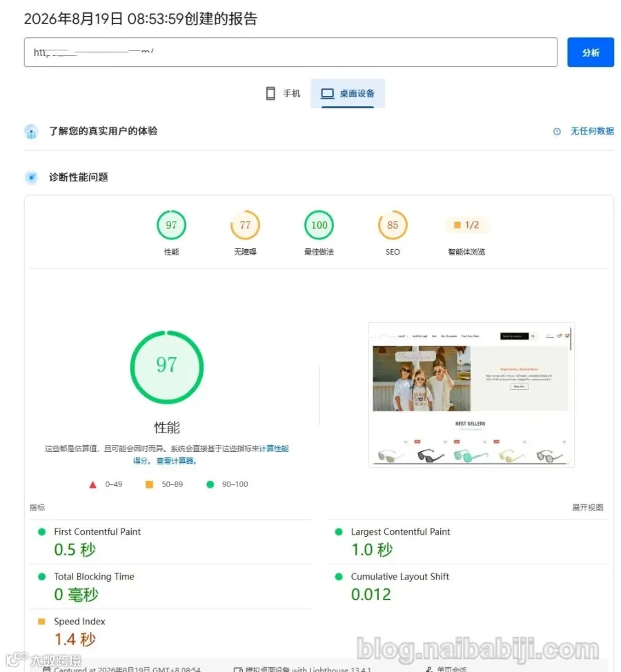Click the 0 毫秒 blocking time value
Screen dimensions: 621x672
pos(77,595)
